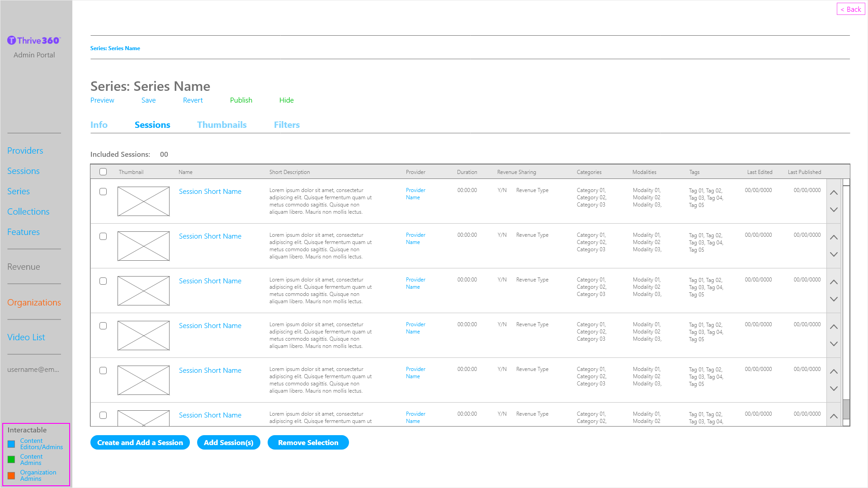Move first session row up with arrow

(x=834, y=193)
